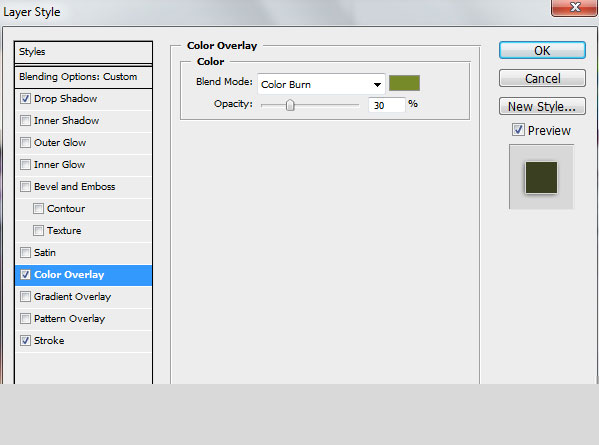Image resolution: width=599 pixels, height=445 pixels.
Task: Click the New Style... button
Action: 542,106
